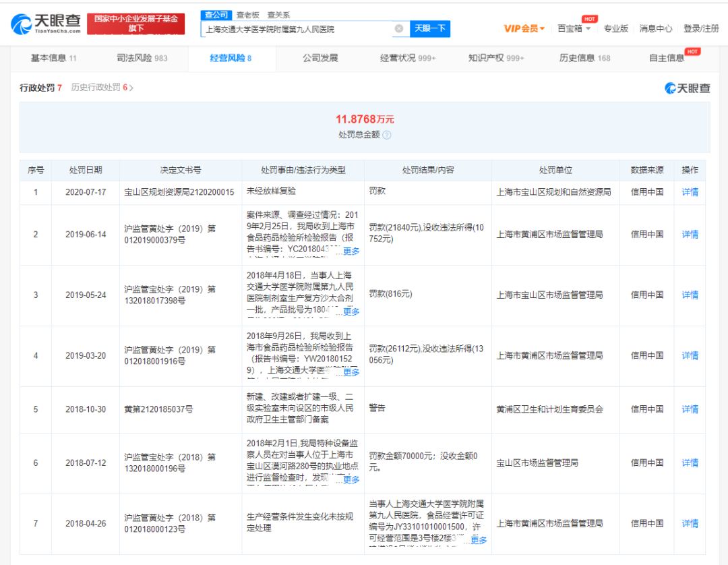Select 宝山区市场监督管理局 in row 6
Image resolution: width=728 pixels, height=565 pixels.
point(537,463)
